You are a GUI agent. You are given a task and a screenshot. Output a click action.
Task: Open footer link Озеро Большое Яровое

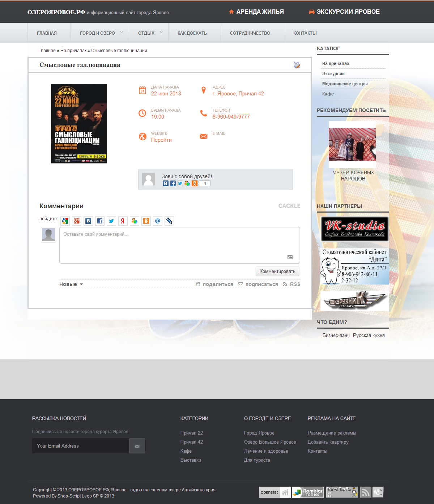[270, 442]
